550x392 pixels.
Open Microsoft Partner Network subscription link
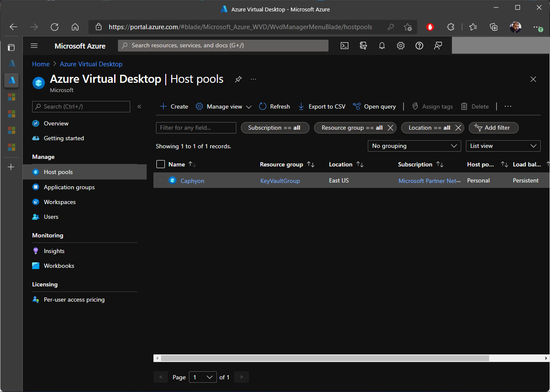click(430, 181)
